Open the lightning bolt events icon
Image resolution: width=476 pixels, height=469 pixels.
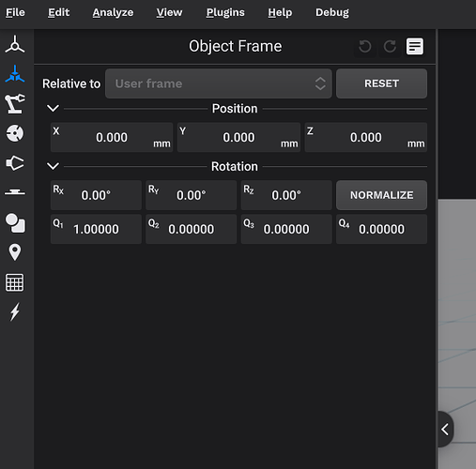15,311
